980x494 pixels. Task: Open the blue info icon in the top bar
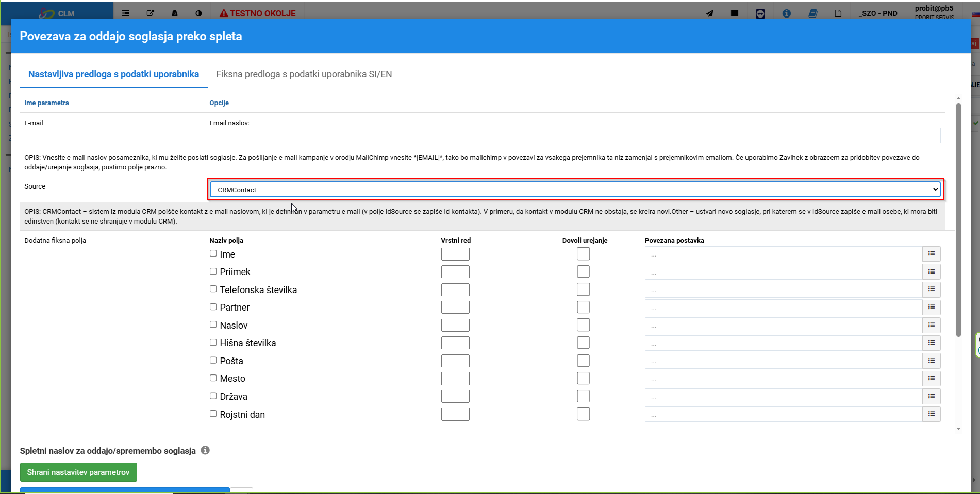[x=787, y=14]
